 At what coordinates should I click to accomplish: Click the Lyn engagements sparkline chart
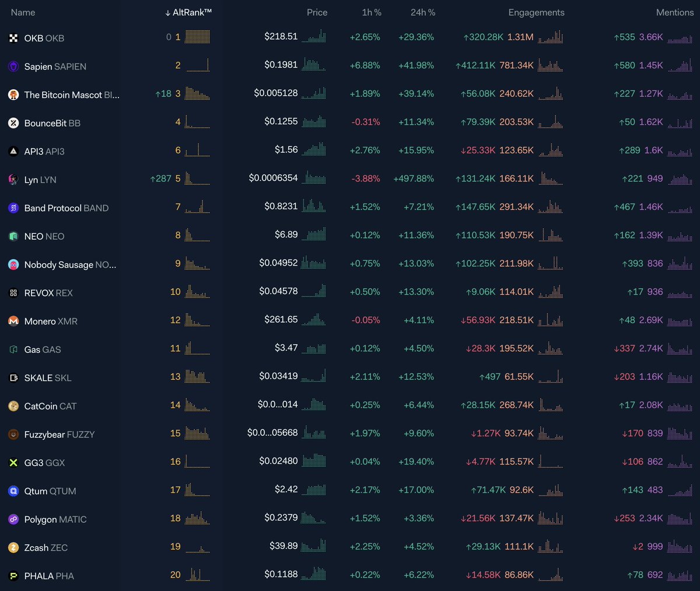point(551,179)
